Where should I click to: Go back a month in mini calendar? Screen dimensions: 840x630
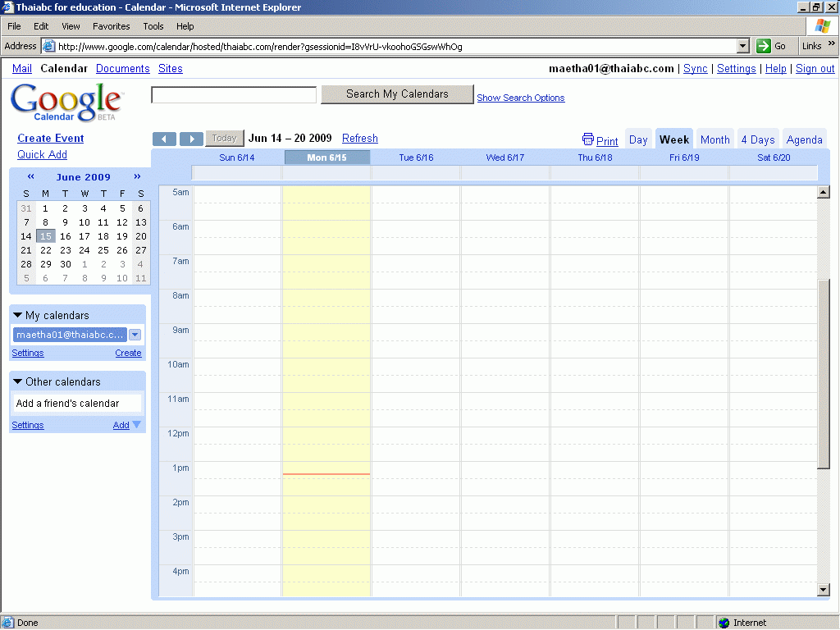(31, 176)
